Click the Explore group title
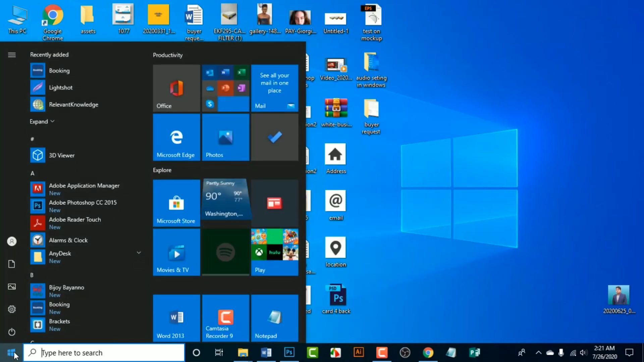Screen dimensions: 644x362 point(162,170)
